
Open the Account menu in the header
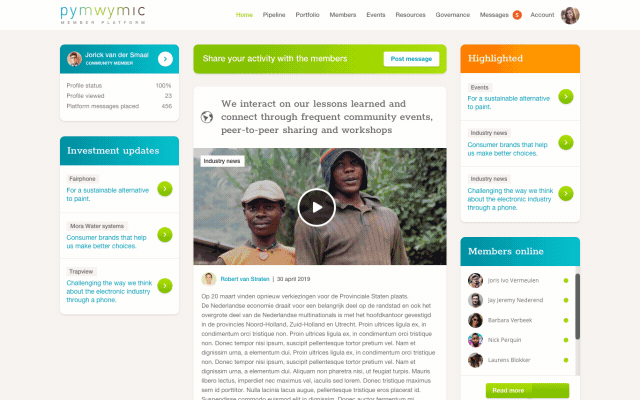(542, 15)
